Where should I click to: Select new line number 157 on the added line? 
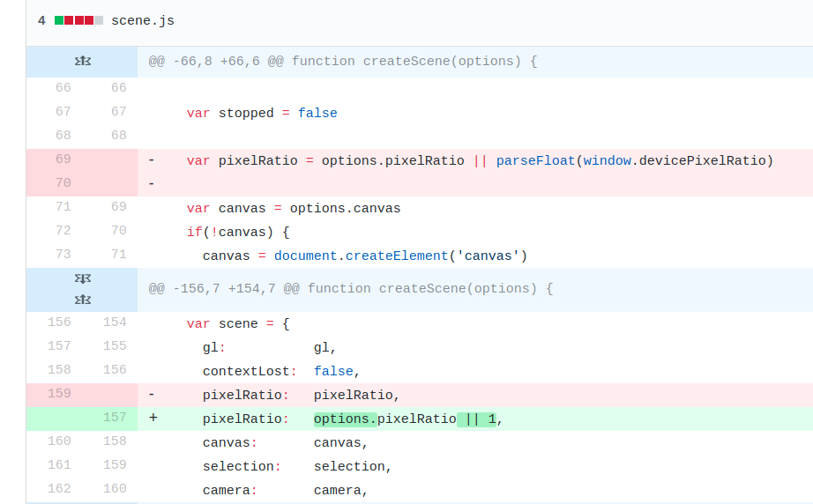115,418
